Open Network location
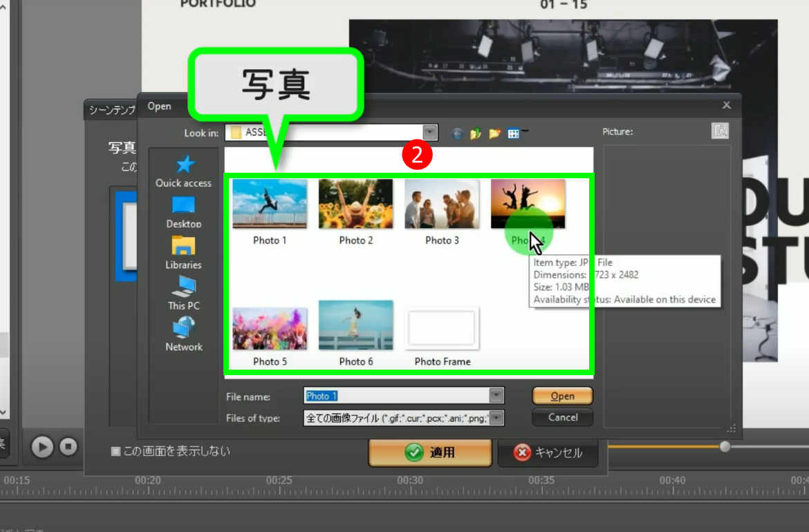The image size is (809, 532). click(183, 334)
